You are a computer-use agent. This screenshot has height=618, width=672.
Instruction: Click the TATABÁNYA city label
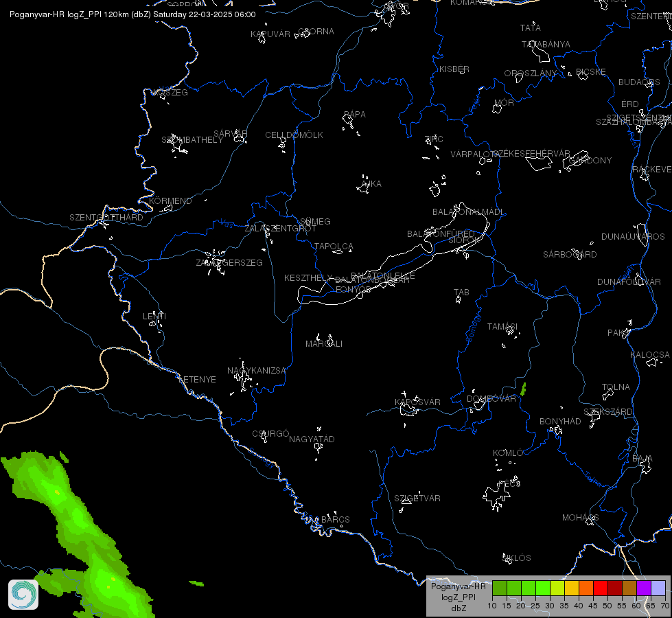tap(546, 45)
